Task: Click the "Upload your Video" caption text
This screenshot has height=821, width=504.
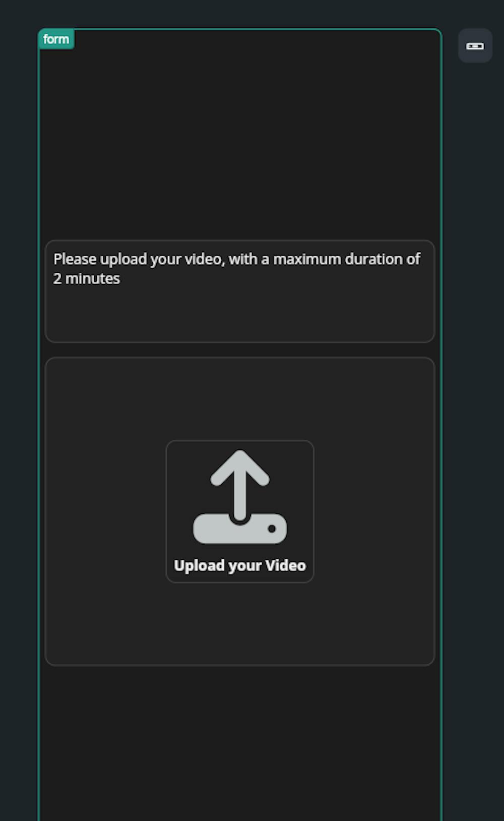Action: click(x=240, y=565)
